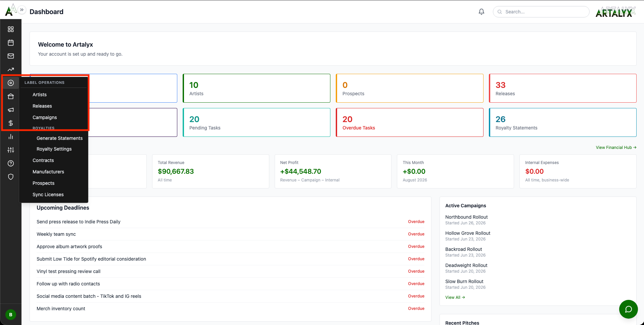Open the mail envelope icon in sidebar
644x325 pixels.
[x=11, y=56]
